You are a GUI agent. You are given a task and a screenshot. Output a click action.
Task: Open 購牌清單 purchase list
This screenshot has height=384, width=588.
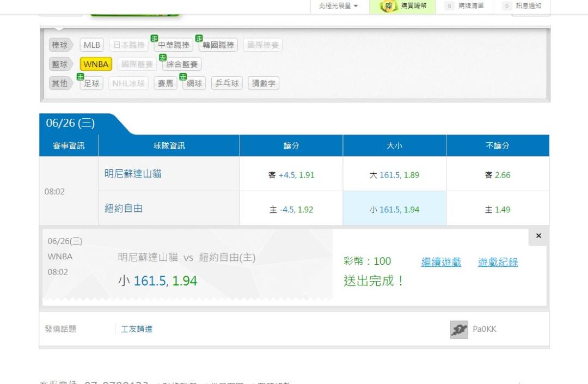[x=464, y=6]
